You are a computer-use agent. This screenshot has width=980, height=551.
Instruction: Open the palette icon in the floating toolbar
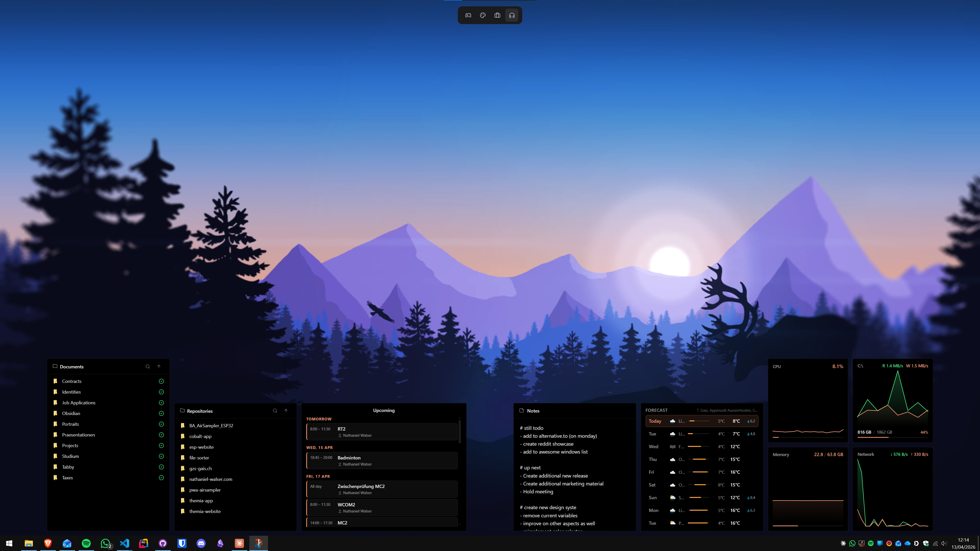click(482, 15)
